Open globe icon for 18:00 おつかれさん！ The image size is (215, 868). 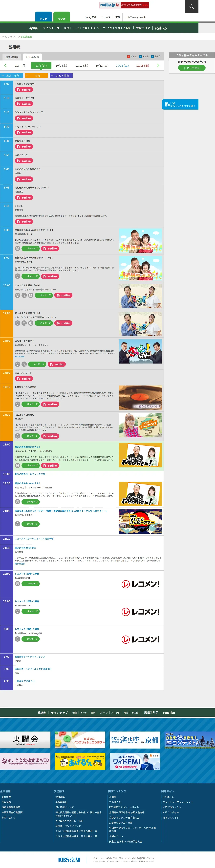(18, 465)
